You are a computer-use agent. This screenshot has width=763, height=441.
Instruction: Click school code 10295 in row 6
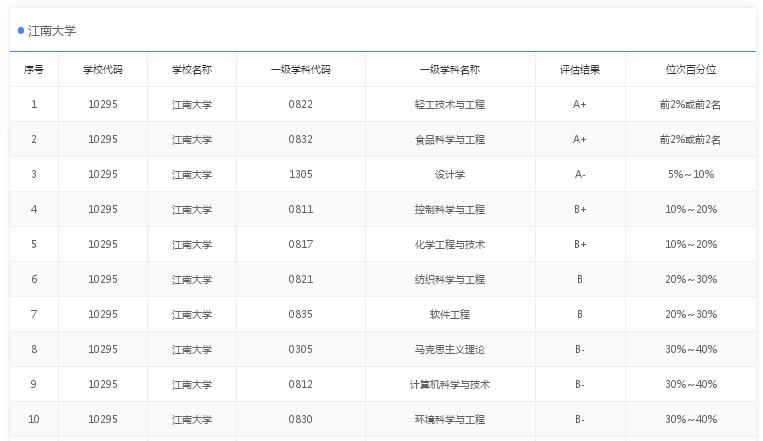coord(103,279)
